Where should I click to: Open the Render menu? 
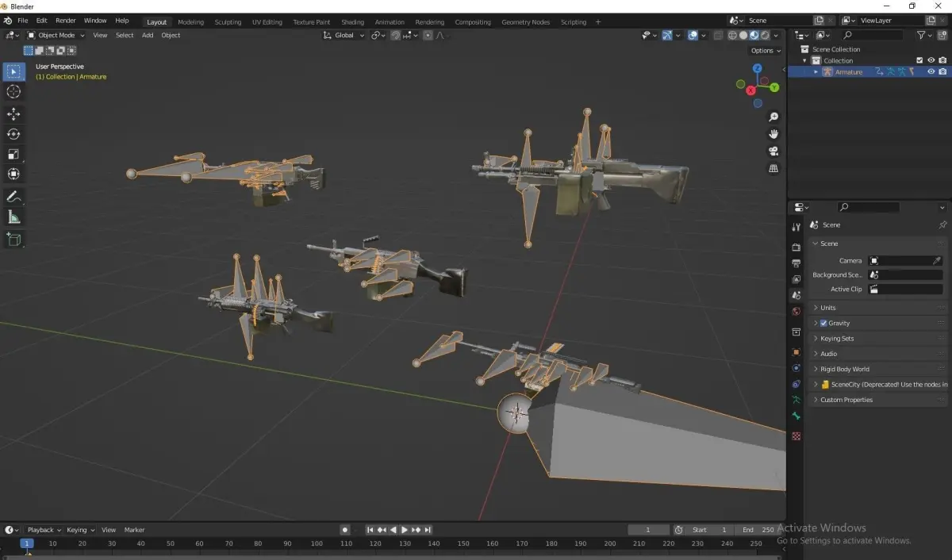66,21
